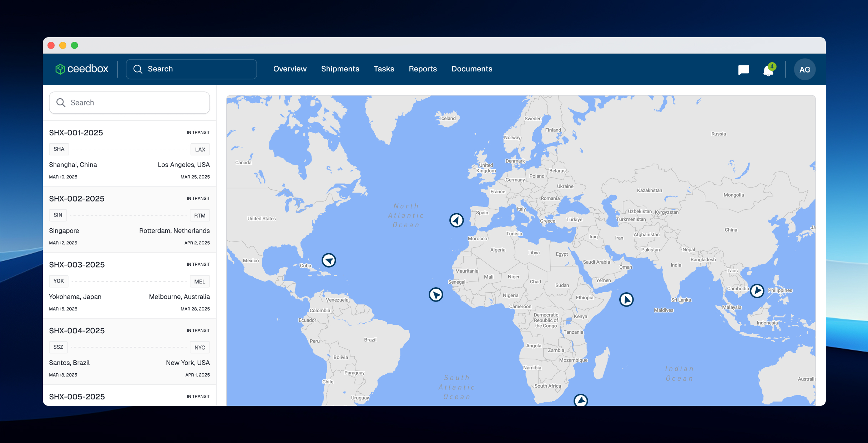Open the Shipments menu item
The image size is (868, 443).
pos(340,69)
